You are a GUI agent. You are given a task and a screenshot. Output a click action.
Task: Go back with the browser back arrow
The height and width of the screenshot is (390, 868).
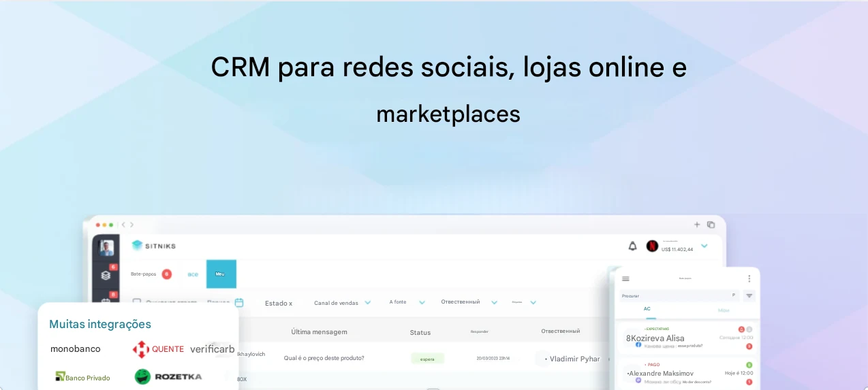[x=123, y=225]
